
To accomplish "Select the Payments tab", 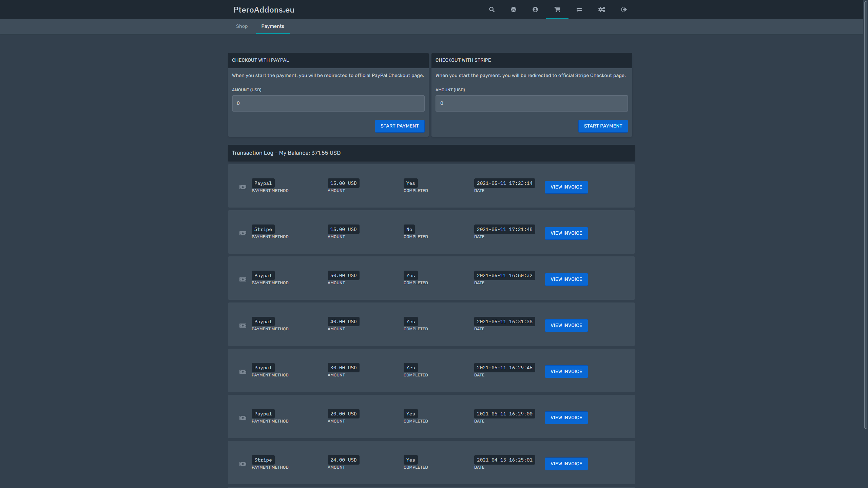I will pos(272,26).
